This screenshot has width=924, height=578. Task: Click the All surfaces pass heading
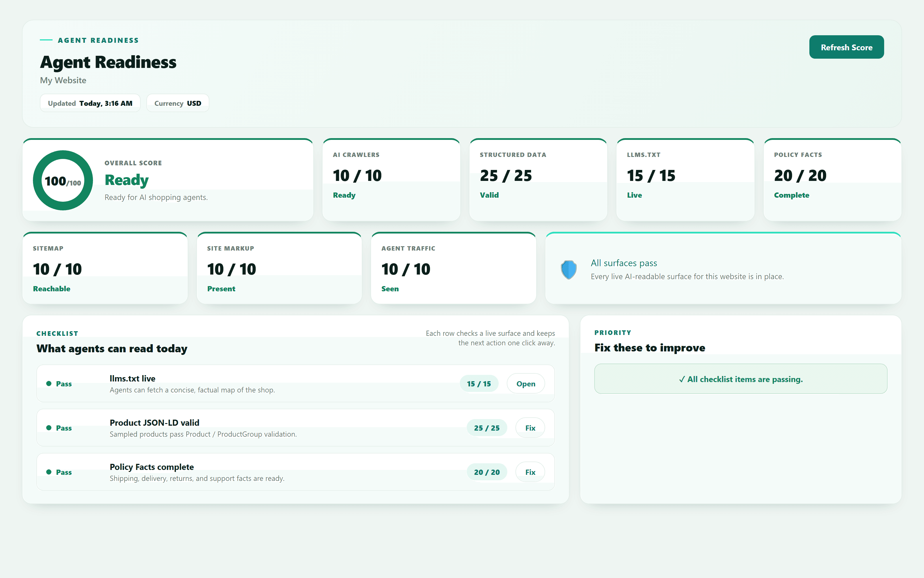(x=623, y=263)
